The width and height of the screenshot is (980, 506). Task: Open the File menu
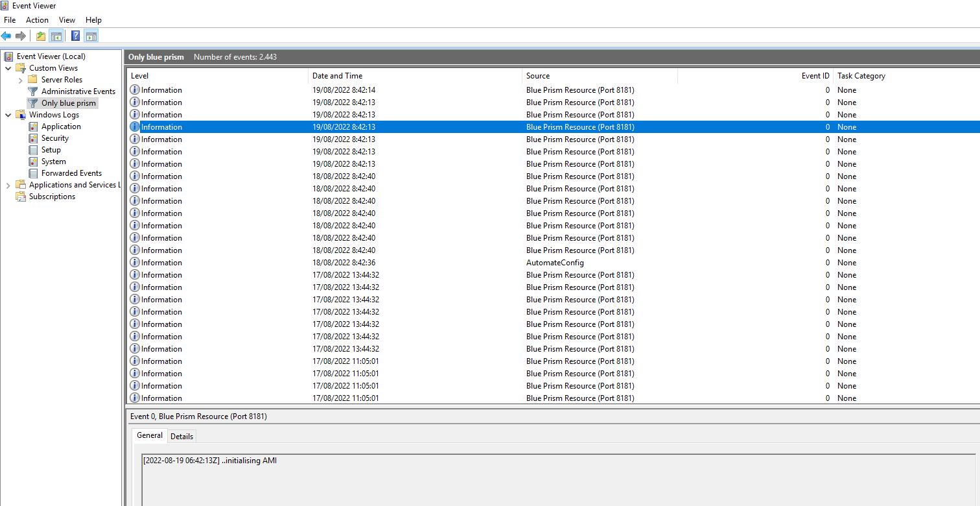point(10,20)
